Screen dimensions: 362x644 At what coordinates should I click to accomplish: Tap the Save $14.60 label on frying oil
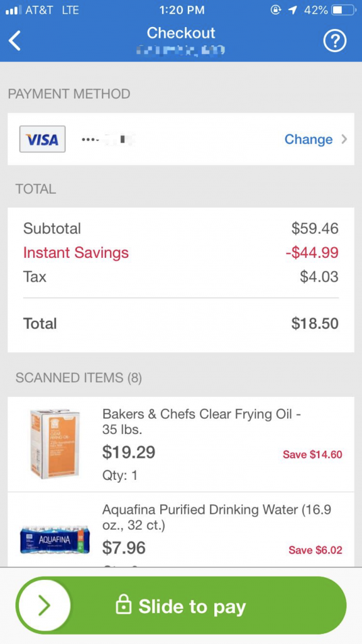(312, 455)
